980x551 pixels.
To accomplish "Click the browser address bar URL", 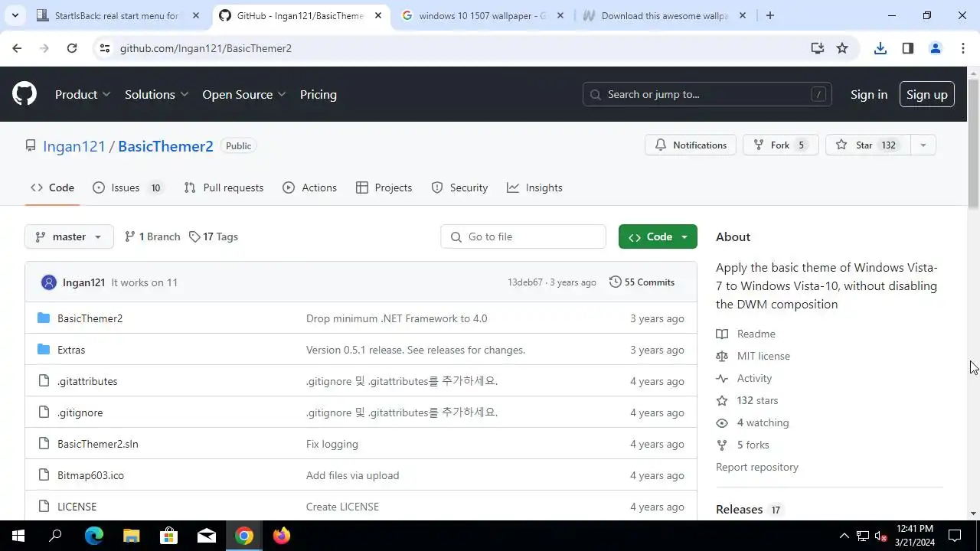I will [x=206, y=48].
